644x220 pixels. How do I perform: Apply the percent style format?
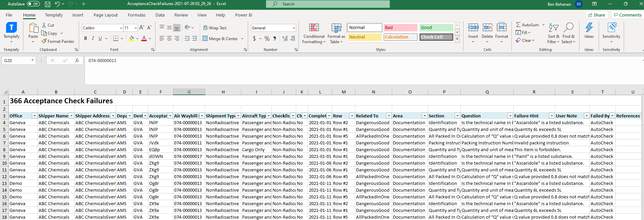[x=267, y=38]
